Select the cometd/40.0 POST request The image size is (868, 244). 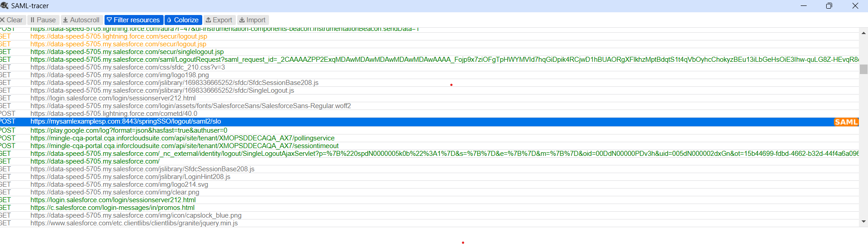point(429,114)
